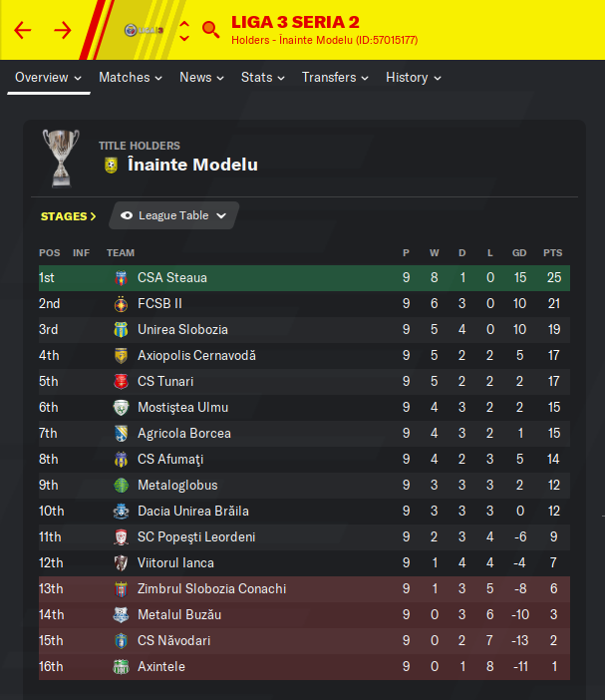This screenshot has height=700, width=605.
Task: Click the FCSB II club crest
Action: (121, 304)
